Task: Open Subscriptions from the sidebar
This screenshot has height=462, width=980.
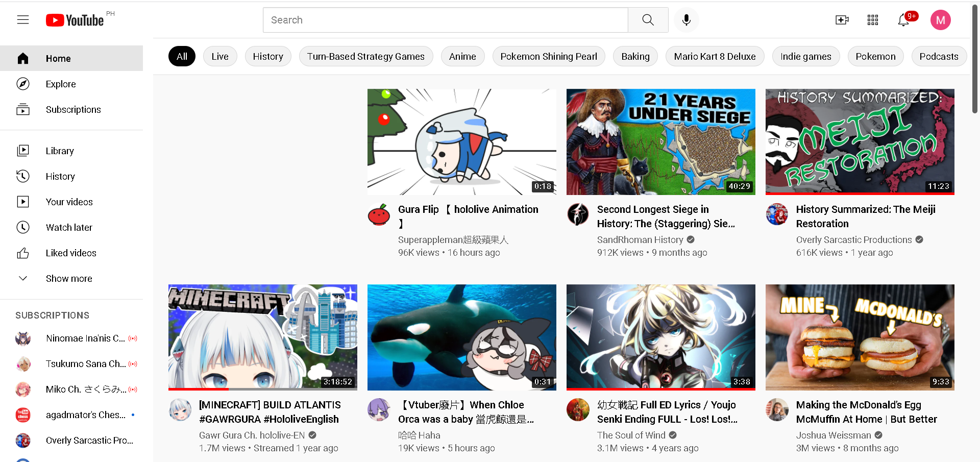Action: coord(71,109)
